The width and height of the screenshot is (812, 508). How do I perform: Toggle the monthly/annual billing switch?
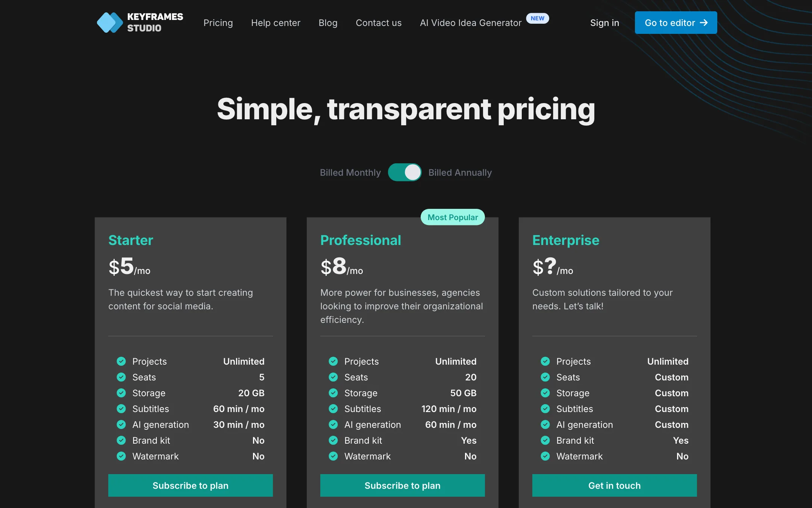tap(404, 172)
